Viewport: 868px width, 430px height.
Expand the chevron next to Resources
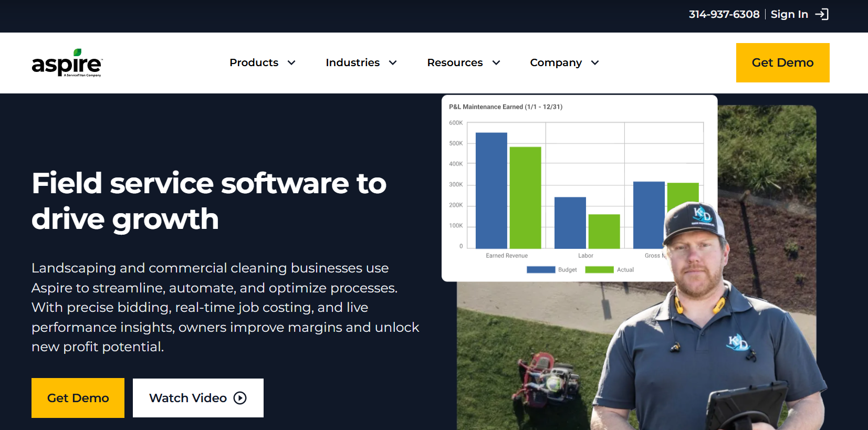[496, 62]
